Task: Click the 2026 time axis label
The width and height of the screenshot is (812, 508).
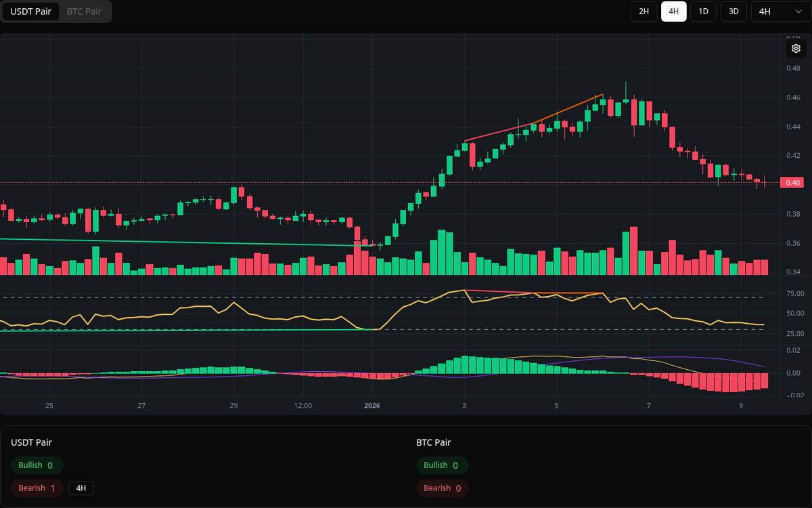Action: [x=372, y=406]
